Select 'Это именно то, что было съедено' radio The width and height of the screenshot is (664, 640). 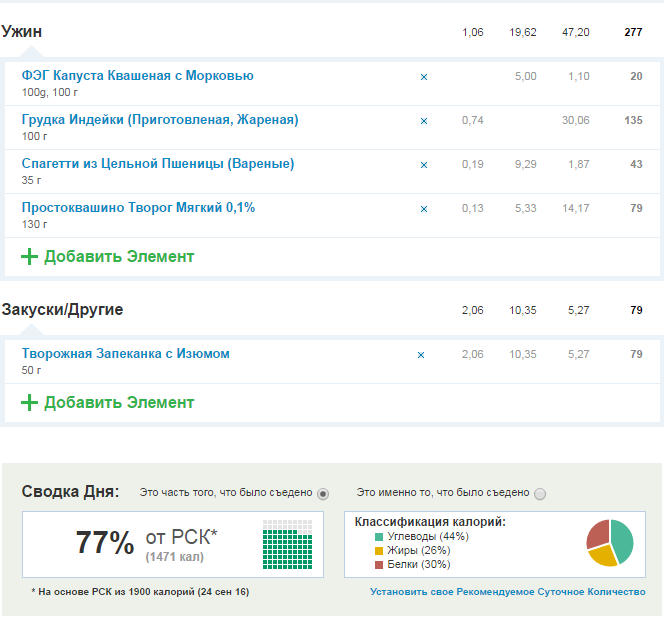point(541,494)
